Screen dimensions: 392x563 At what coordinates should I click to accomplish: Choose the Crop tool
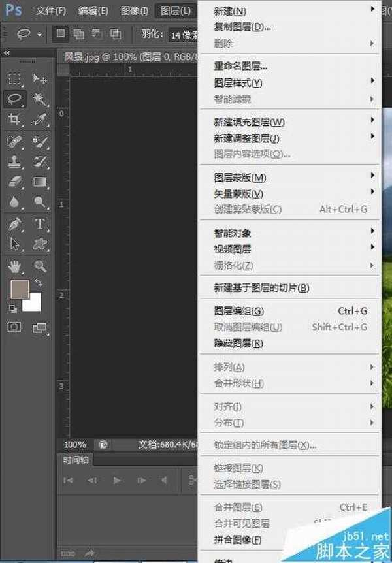click(x=15, y=119)
